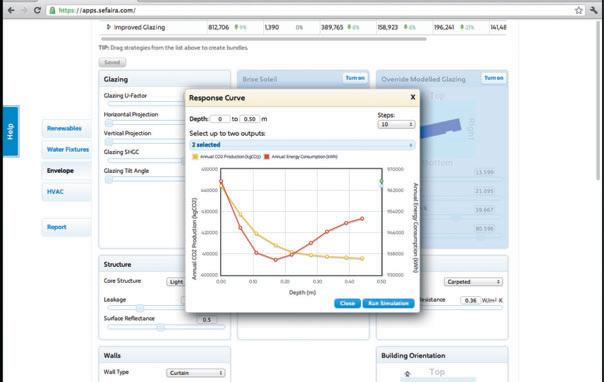Expand the Improved Glazing strategy row
604x382 pixels.
click(108, 27)
